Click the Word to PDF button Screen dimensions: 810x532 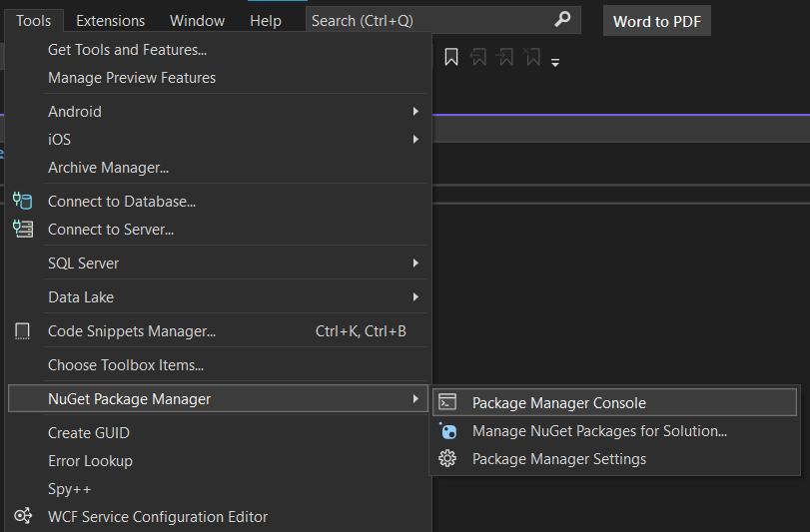pyautogui.click(x=656, y=21)
